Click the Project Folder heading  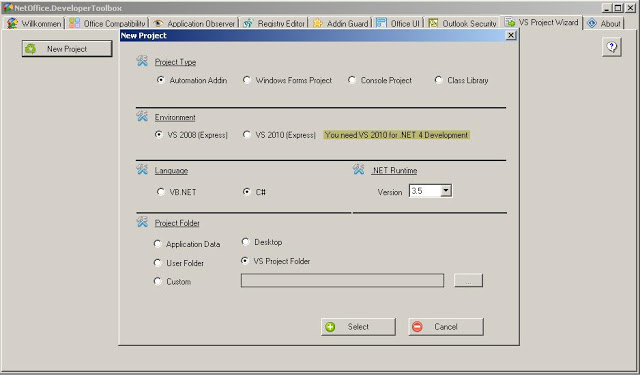click(177, 223)
